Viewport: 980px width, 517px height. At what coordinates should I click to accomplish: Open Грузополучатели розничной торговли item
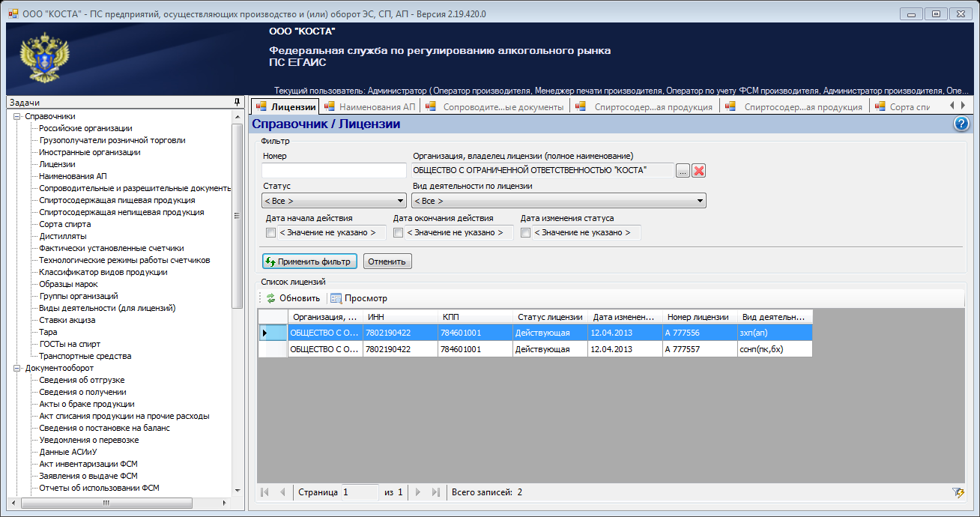tap(112, 140)
